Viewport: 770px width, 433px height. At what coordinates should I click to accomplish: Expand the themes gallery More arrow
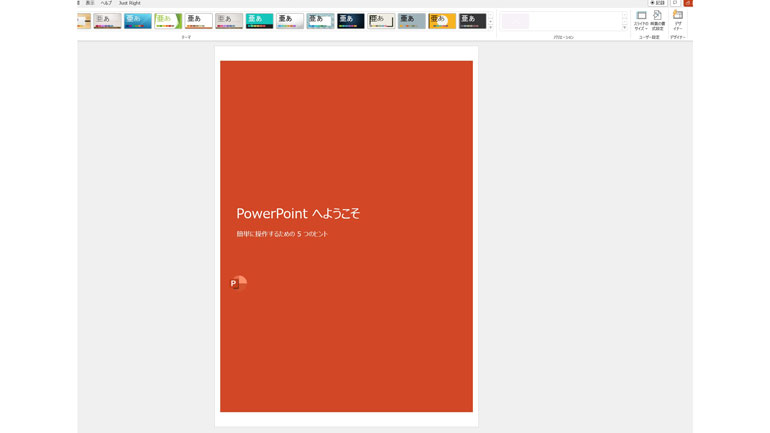point(491,27)
